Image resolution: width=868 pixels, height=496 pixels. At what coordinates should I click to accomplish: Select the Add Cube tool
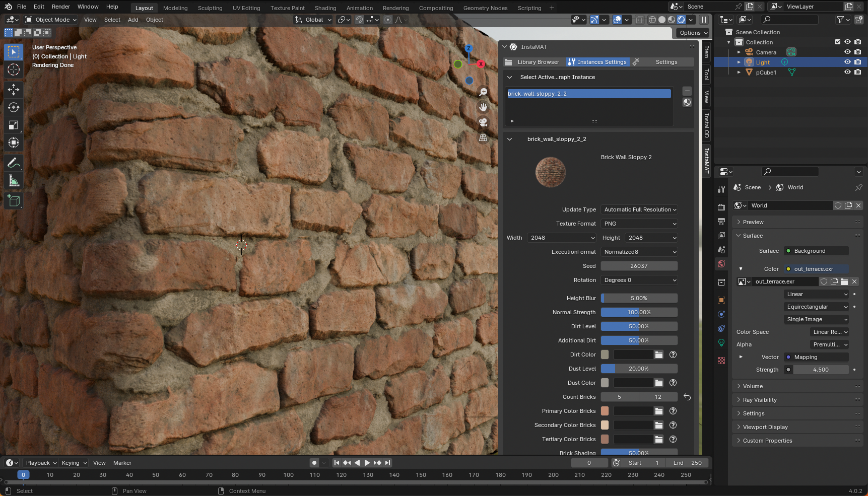(x=14, y=200)
